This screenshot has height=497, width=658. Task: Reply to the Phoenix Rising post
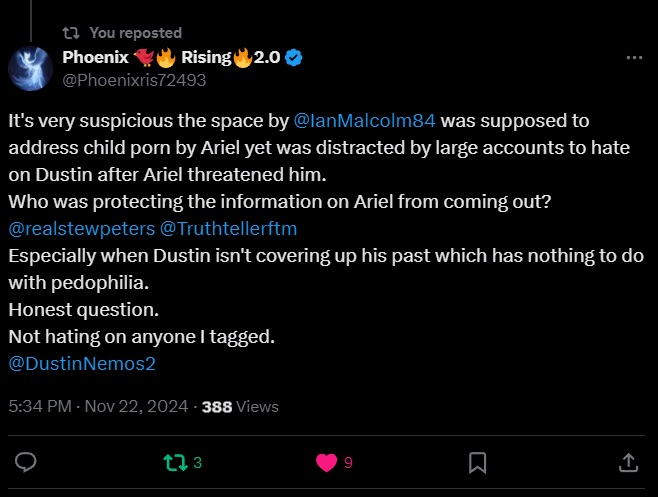coord(27,463)
